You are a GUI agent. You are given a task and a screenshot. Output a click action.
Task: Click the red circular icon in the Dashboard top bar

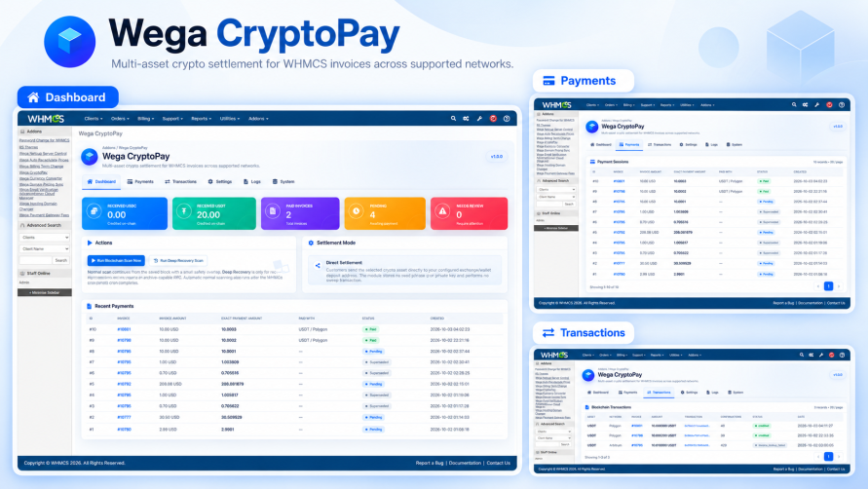(x=493, y=119)
